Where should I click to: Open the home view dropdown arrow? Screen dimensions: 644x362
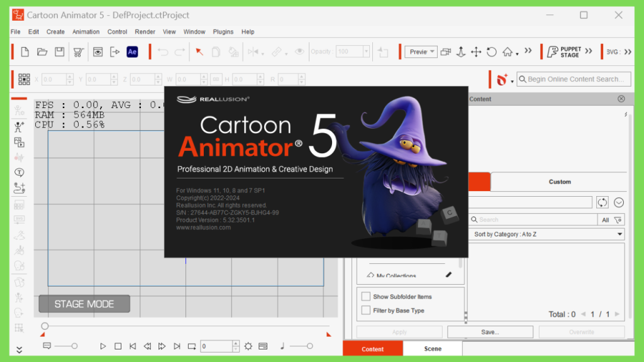[517, 54]
